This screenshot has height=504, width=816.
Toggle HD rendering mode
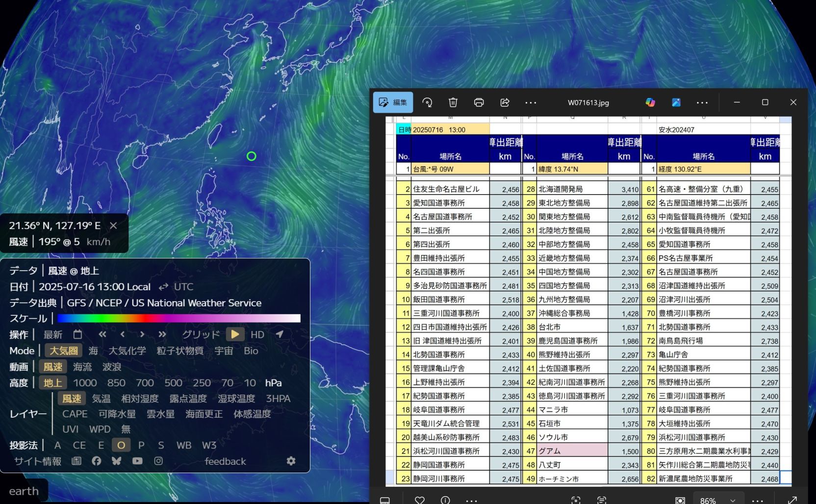tap(257, 334)
